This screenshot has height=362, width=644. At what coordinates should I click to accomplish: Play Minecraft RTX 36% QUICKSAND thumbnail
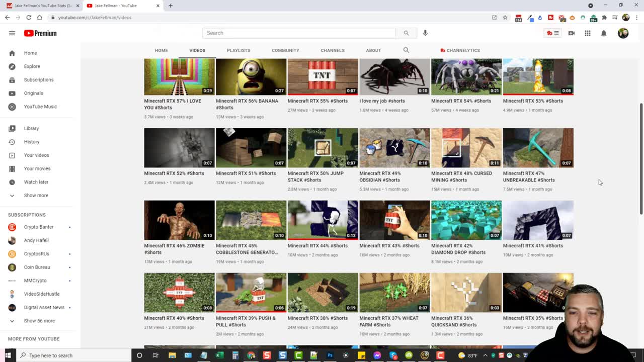(466, 293)
